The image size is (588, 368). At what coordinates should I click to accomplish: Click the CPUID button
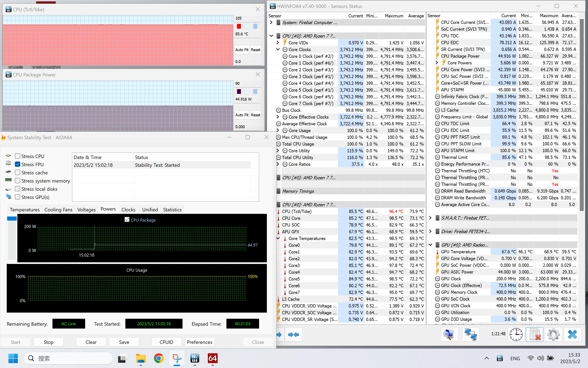coord(166,342)
